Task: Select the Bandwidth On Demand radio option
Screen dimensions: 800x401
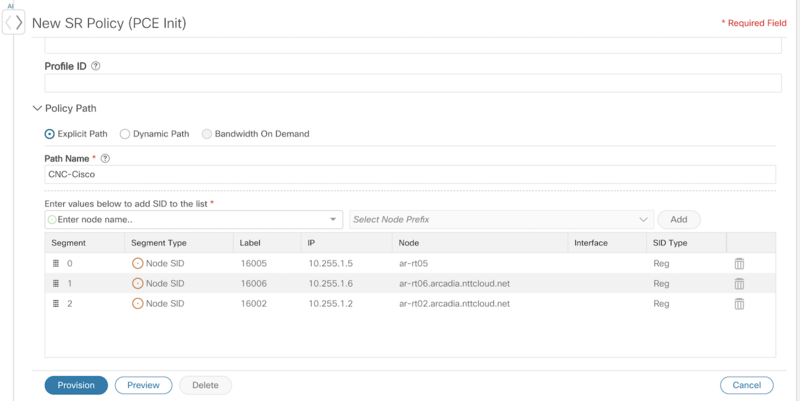Action: [x=207, y=134]
